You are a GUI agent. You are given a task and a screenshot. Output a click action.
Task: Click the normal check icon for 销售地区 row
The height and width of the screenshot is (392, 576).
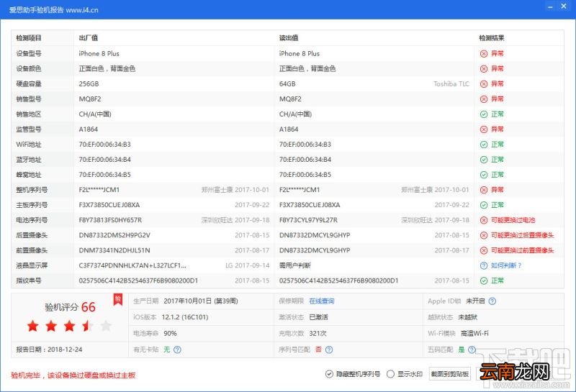click(x=484, y=114)
